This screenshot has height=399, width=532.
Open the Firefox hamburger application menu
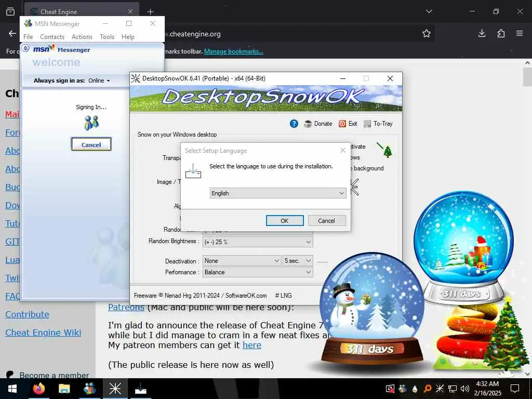pos(520,33)
